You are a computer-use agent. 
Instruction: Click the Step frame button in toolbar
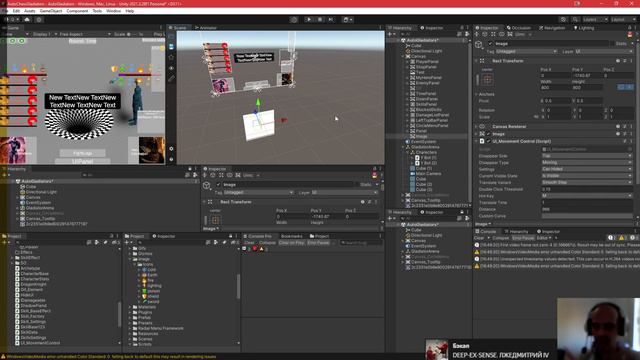[331, 19]
